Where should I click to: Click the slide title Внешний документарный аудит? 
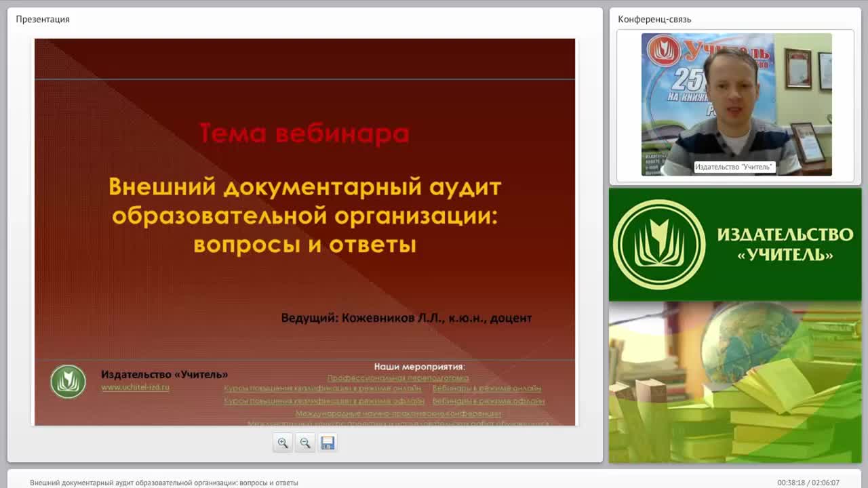point(305,215)
